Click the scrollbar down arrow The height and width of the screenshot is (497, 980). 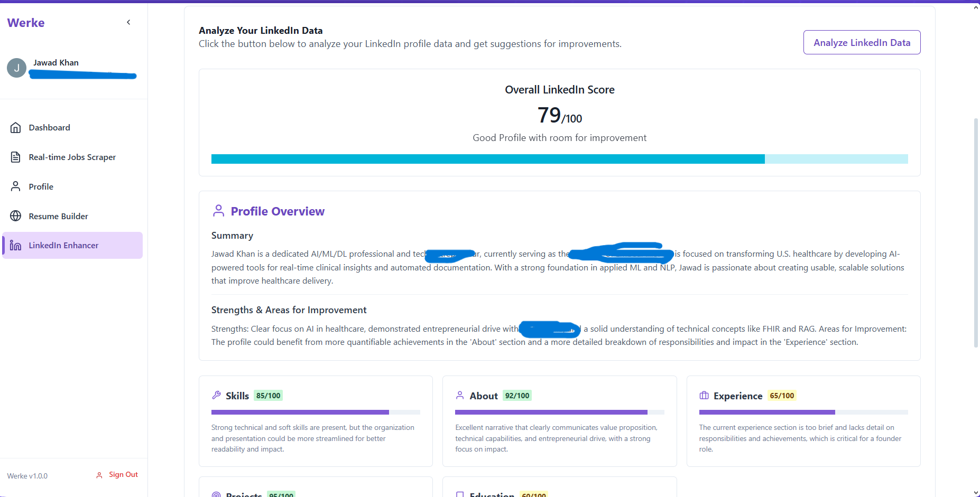click(976, 493)
